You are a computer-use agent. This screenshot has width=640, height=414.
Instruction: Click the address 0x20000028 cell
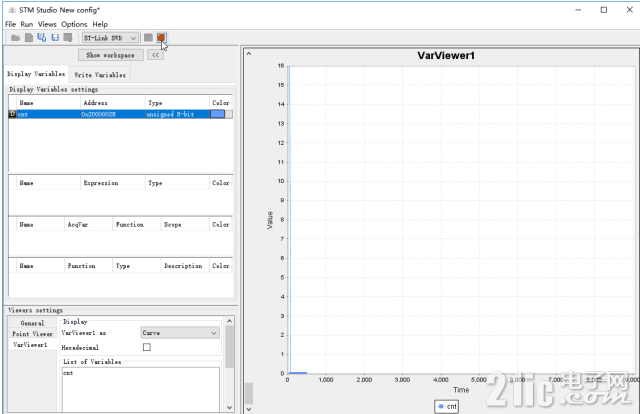(112, 114)
